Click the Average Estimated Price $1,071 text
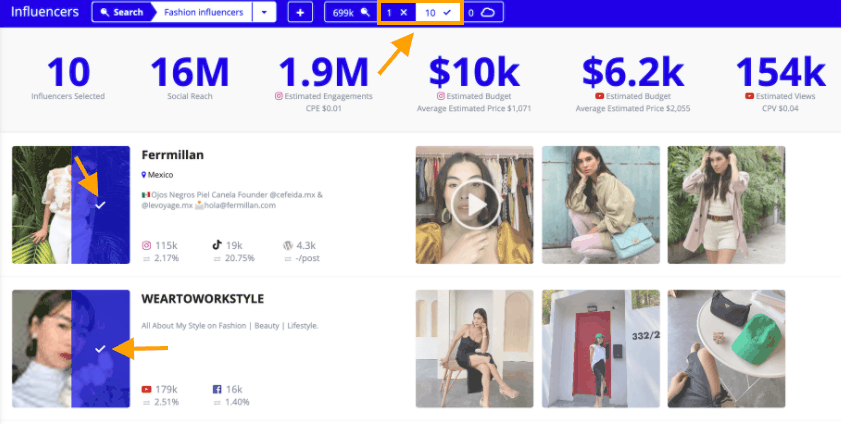The image size is (841, 424). 474,108
